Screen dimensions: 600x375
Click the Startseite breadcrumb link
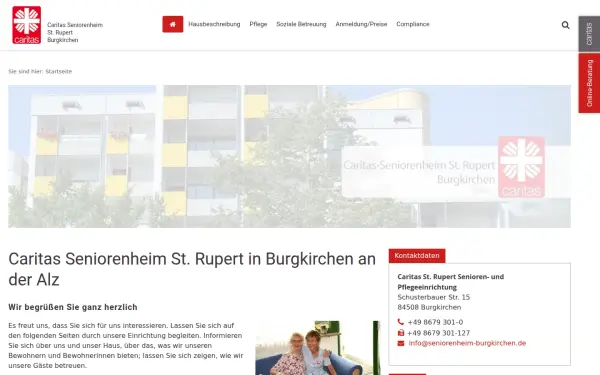pyautogui.click(x=59, y=72)
